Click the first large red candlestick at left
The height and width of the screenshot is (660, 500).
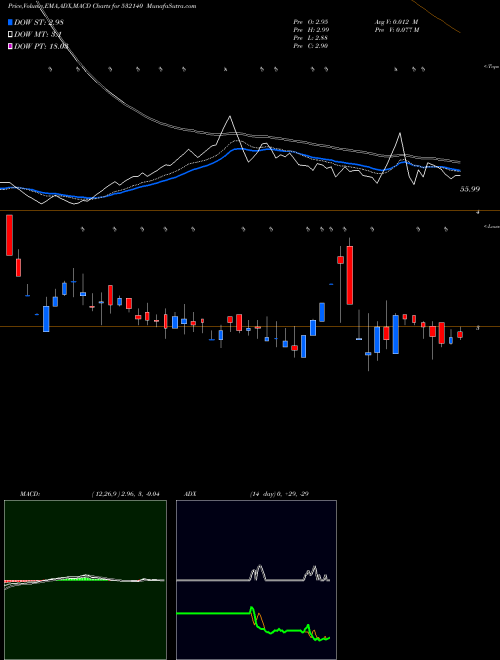pos(9,235)
